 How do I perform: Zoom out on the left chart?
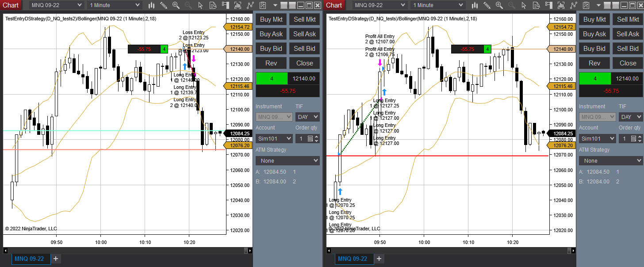pos(188,5)
